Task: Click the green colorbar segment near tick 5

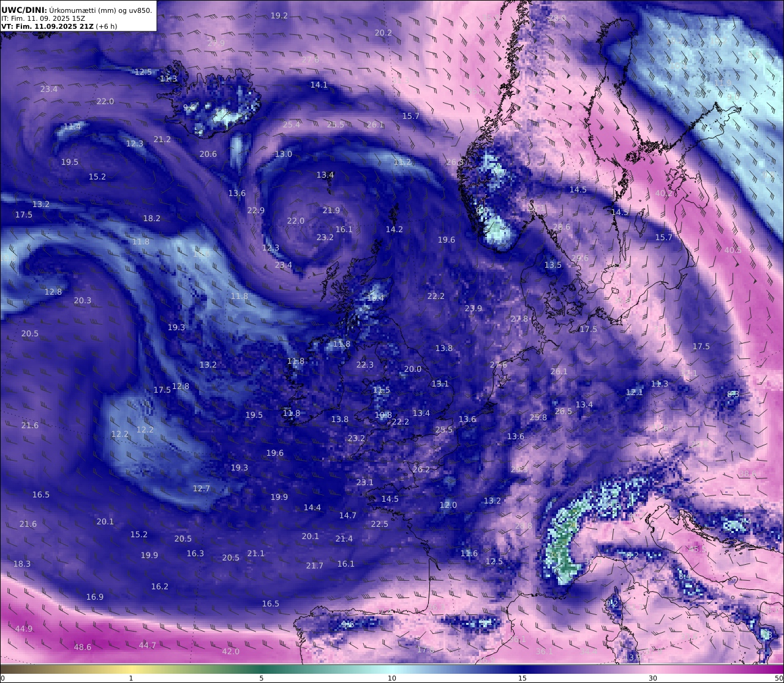Action: [x=262, y=668]
